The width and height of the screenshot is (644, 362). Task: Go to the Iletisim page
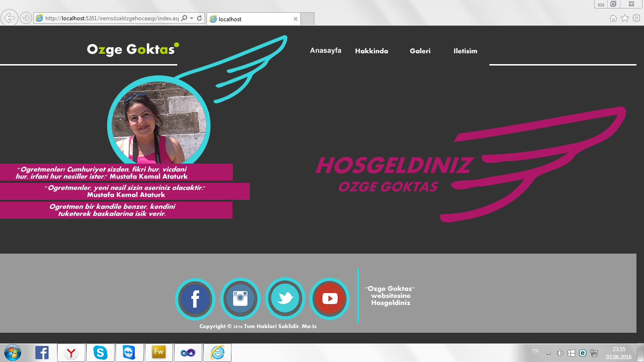click(x=465, y=51)
